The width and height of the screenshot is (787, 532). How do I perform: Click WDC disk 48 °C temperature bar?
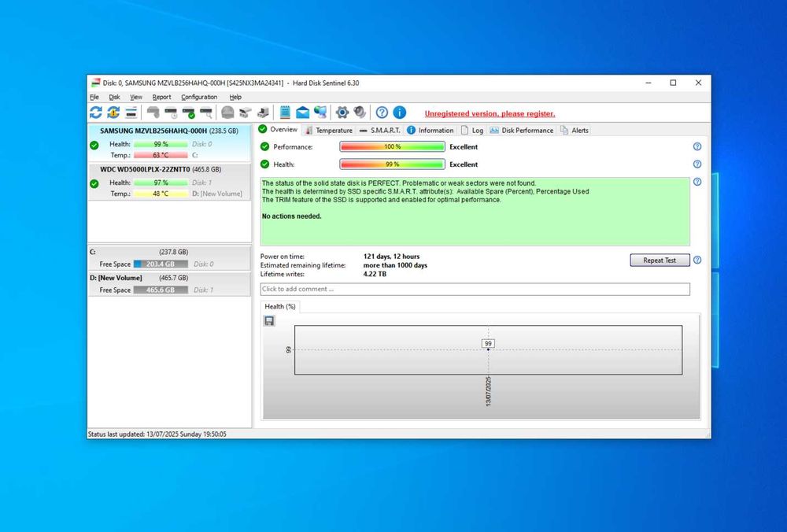pos(161,194)
